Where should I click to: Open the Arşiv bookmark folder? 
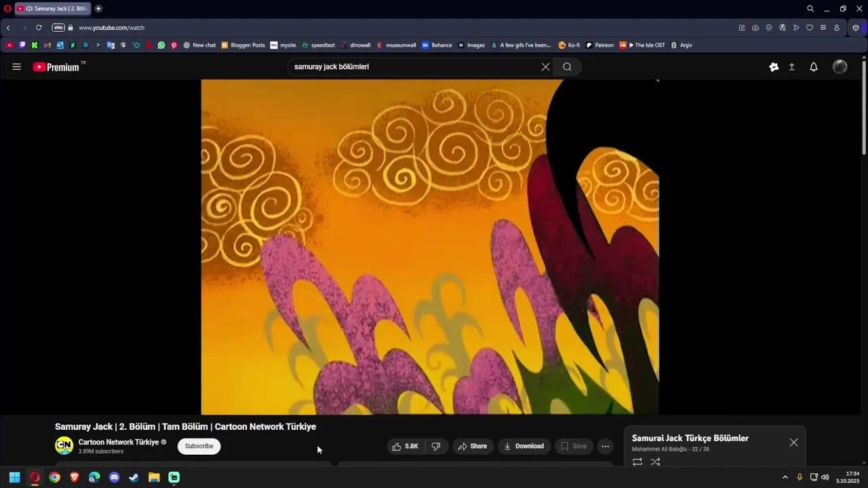point(682,45)
